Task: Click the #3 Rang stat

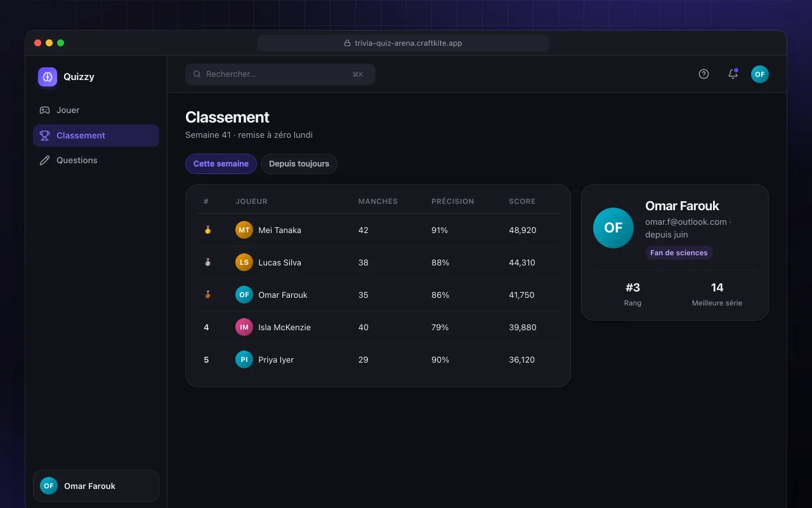Action: coord(632,295)
